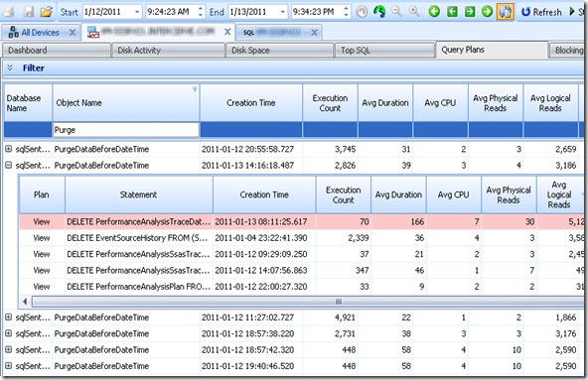Image resolution: width=588 pixels, height=380 pixels.
Task: Open the Start date dropdown
Action: 137,12
